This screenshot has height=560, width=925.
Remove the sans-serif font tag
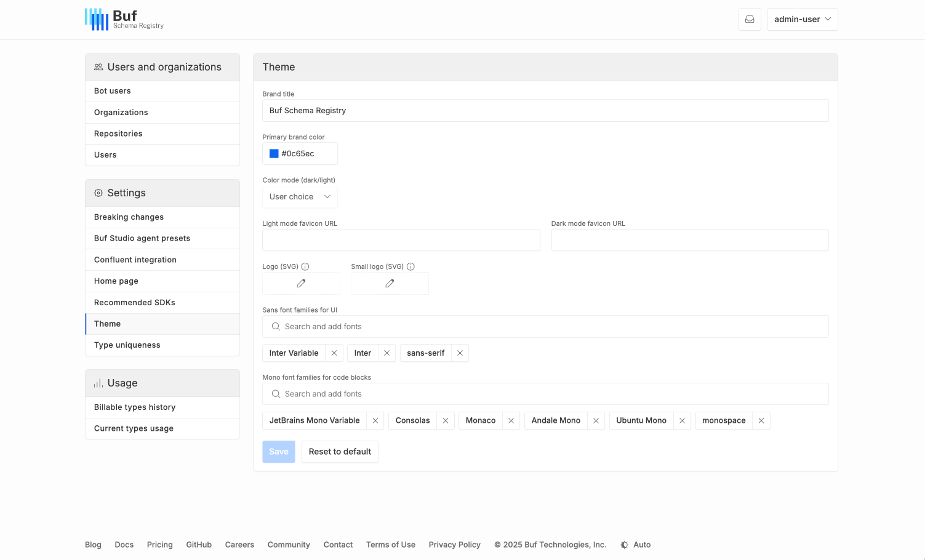tap(460, 353)
